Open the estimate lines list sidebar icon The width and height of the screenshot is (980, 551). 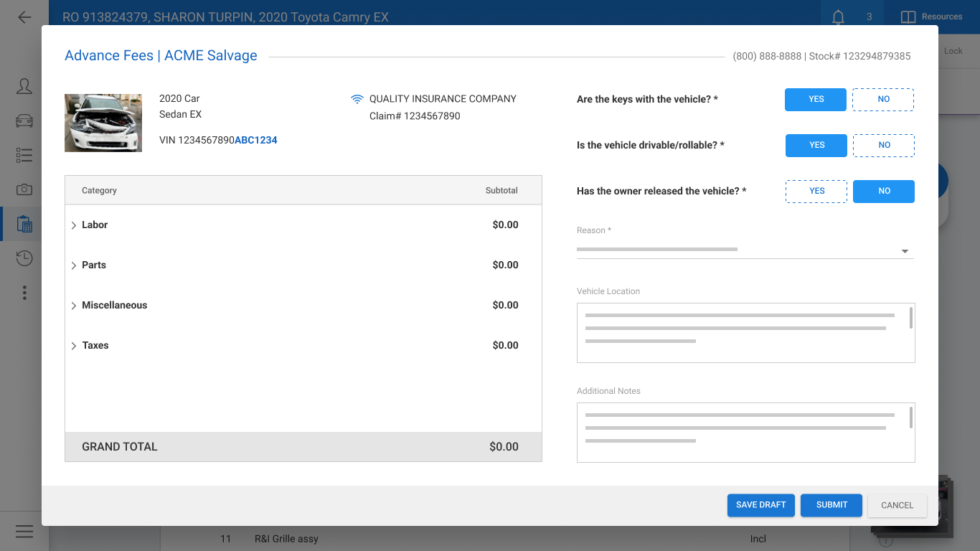[x=24, y=155]
